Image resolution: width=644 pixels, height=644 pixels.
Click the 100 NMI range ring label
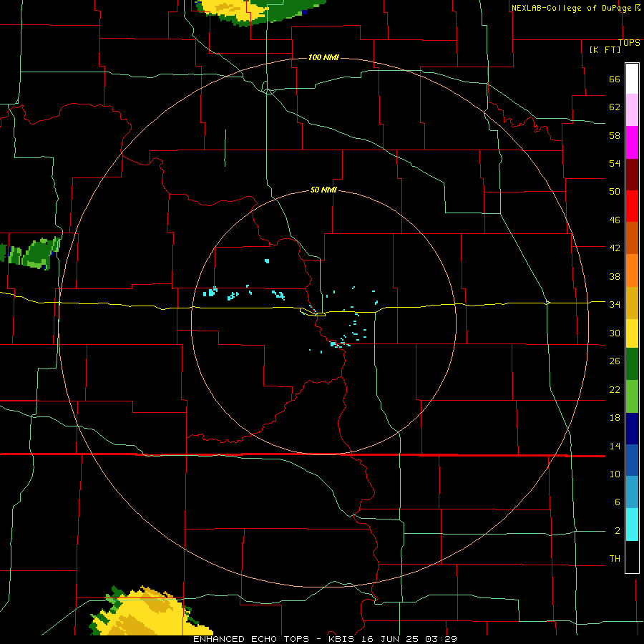[323, 57]
